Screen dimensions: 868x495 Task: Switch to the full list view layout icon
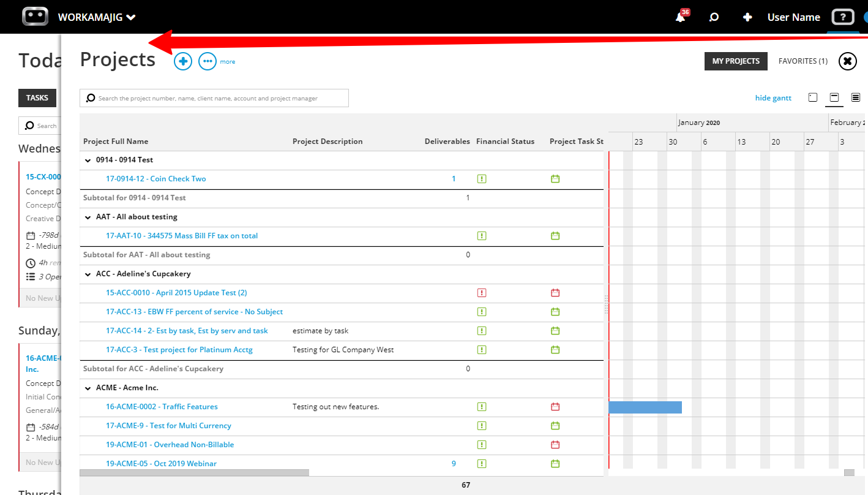[x=856, y=97]
